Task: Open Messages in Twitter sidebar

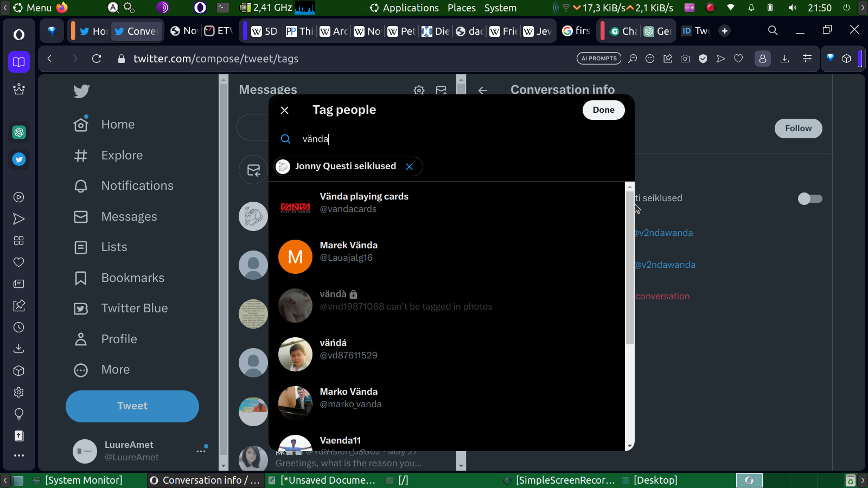Action: pos(116,216)
